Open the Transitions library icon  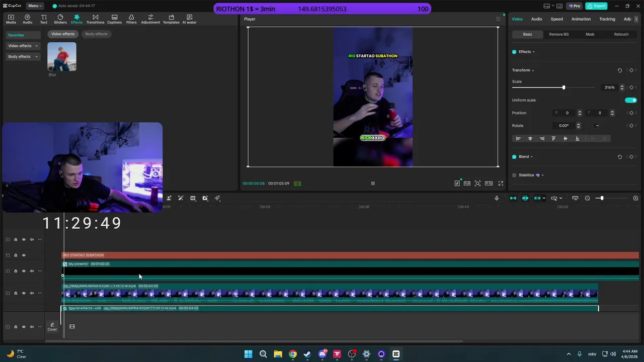point(95,19)
